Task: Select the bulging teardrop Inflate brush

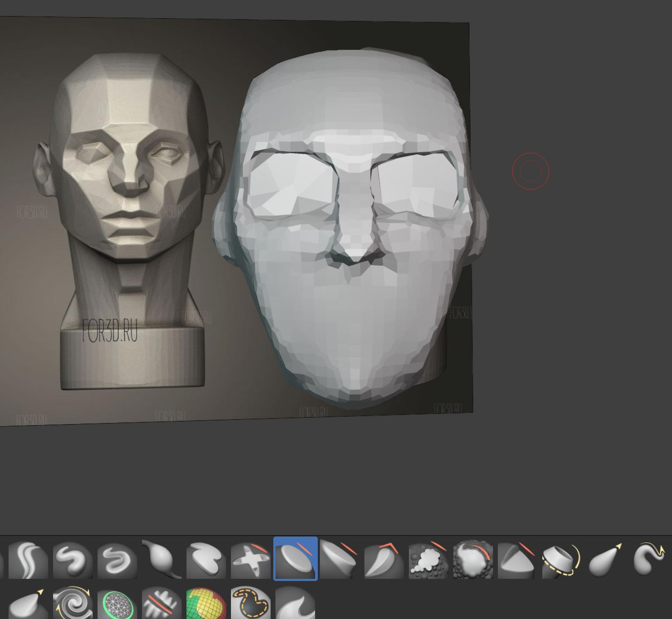Action: click(161, 560)
